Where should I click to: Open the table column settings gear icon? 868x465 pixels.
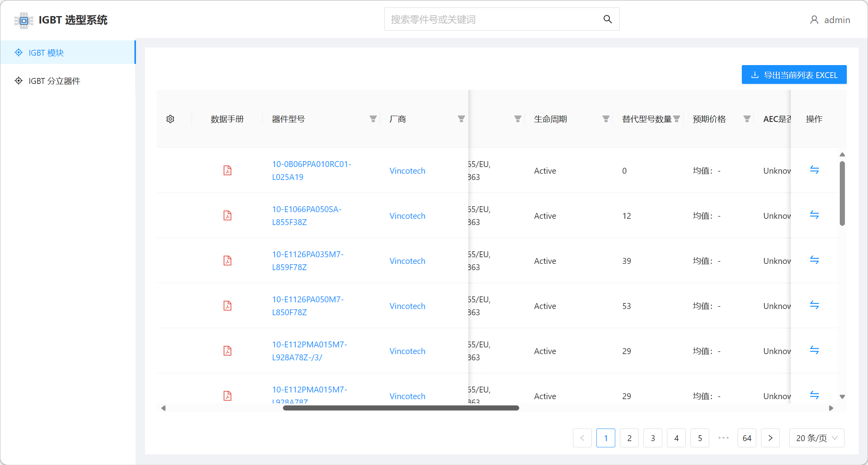click(x=170, y=119)
